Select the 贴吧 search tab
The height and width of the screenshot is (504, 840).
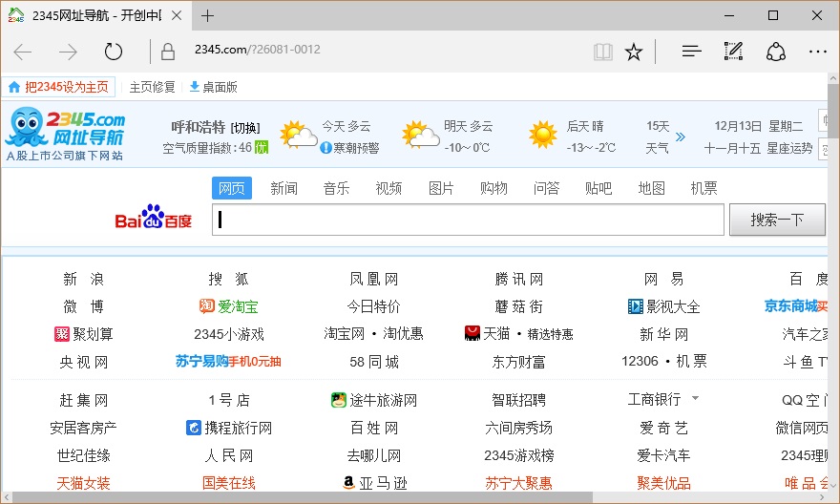click(x=598, y=188)
